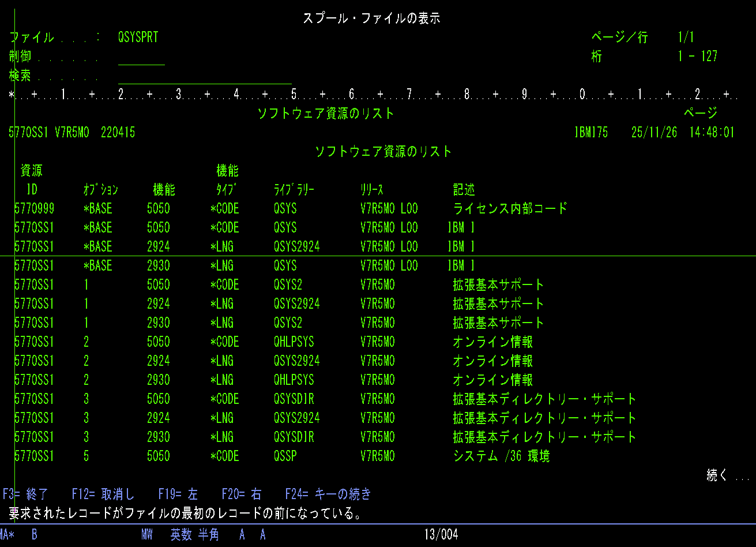Click the ライセンス内部コード description
756x547 pixels.
point(510,209)
